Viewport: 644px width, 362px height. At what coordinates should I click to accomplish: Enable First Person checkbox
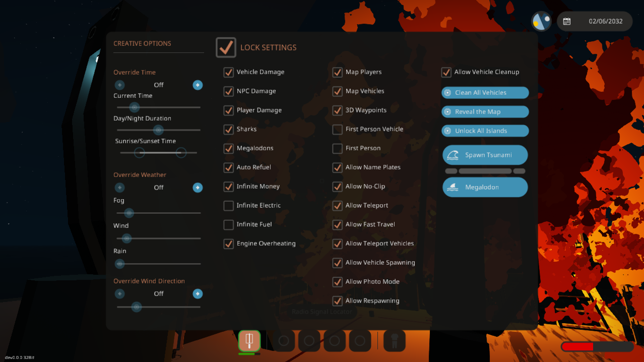(x=338, y=148)
